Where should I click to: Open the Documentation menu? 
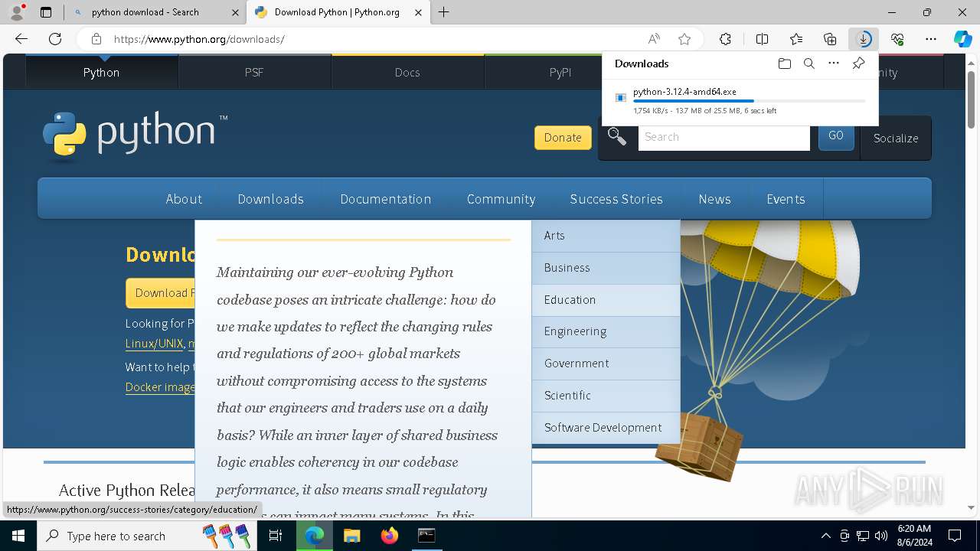point(386,199)
